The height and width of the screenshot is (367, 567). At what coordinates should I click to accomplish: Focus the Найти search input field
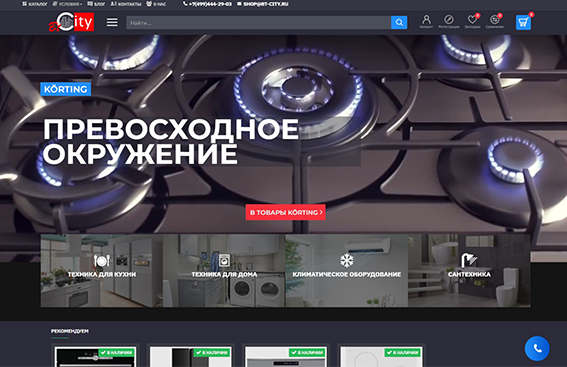click(259, 22)
